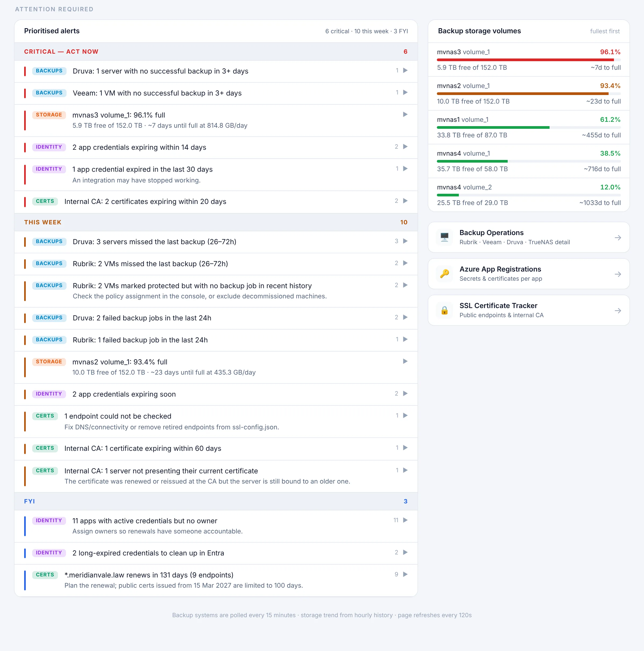Expand Rubrik 1 failed backup job row

point(405,339)
